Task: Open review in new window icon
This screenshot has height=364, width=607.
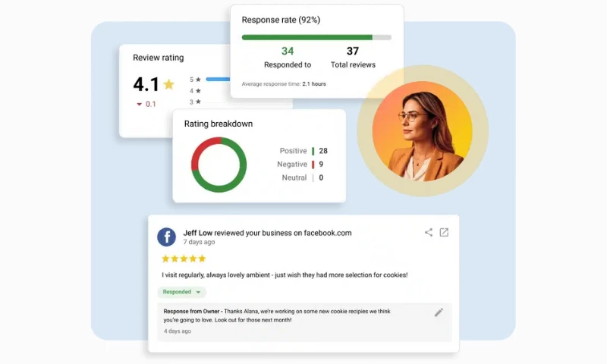Action: click(445, 233)
